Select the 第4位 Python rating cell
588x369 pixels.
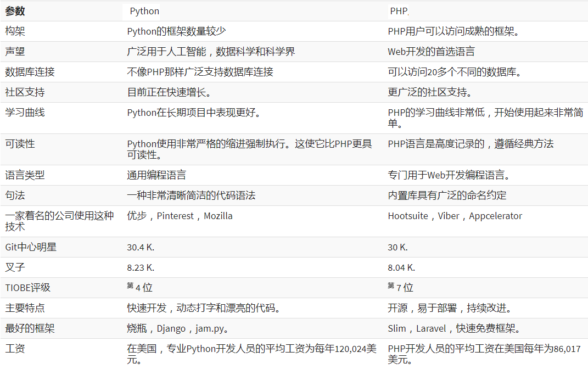pos(139,287)
